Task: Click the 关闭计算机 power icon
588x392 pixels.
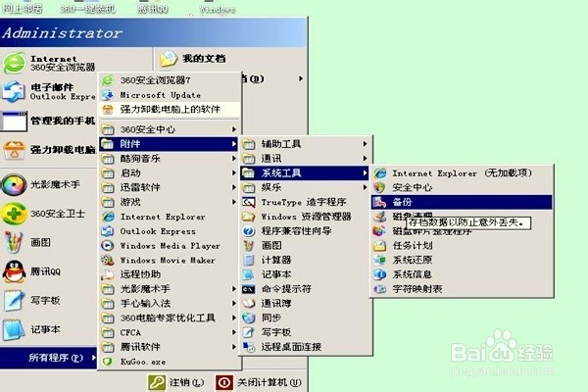Action: [224, 382]
